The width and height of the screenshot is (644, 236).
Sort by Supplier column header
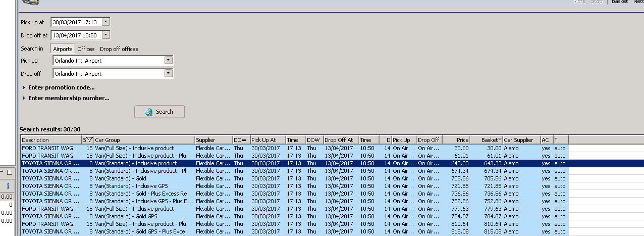tap(213, 140)
